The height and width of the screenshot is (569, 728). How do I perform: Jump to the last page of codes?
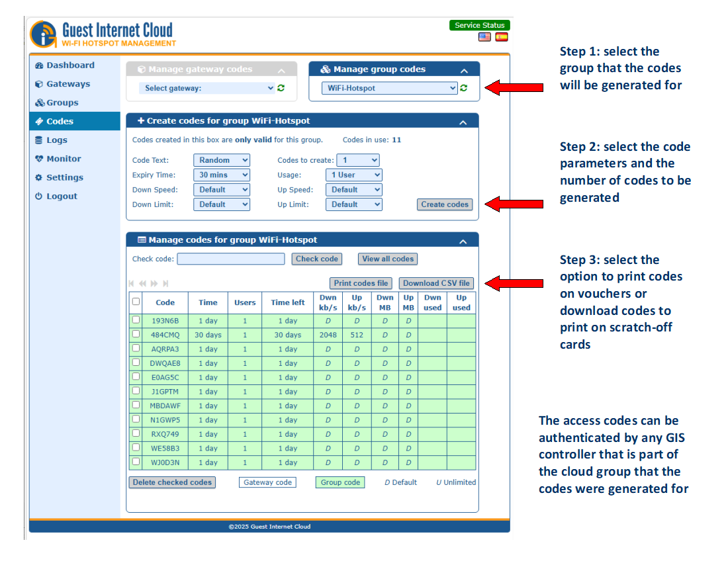pyautogui.click(x=165, y=283)
